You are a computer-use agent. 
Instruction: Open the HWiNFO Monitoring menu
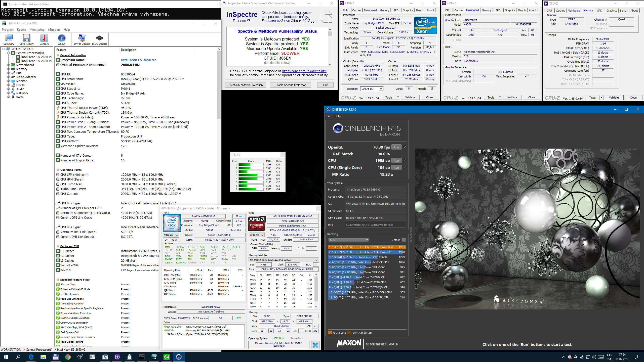click(37, 30)
